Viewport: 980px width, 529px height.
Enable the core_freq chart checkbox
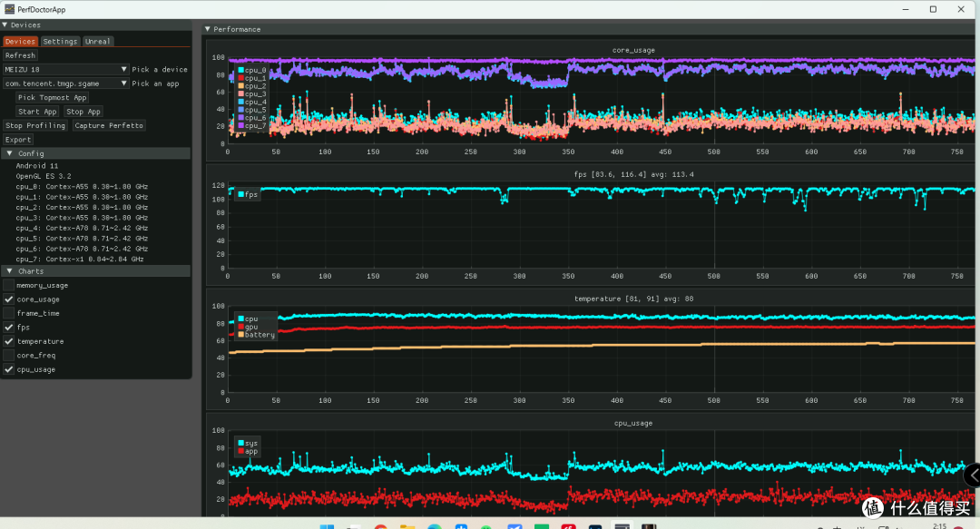(9, 355)
